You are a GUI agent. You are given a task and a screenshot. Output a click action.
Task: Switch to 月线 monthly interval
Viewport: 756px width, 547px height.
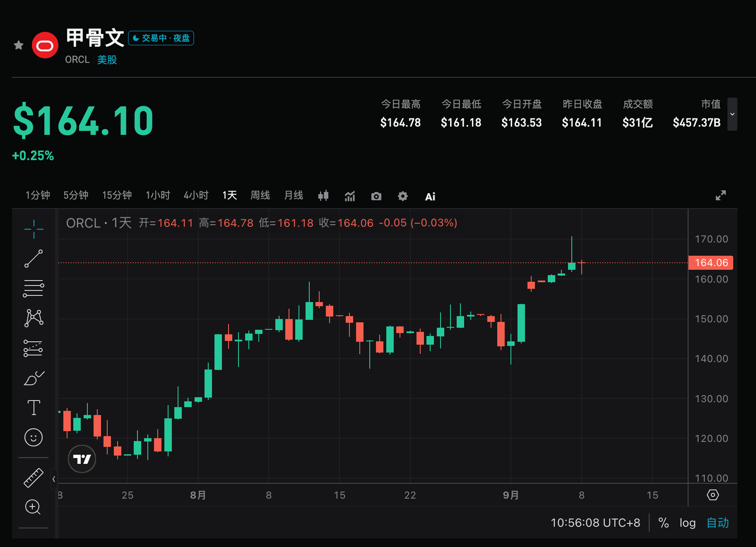[x=294, y=195]
